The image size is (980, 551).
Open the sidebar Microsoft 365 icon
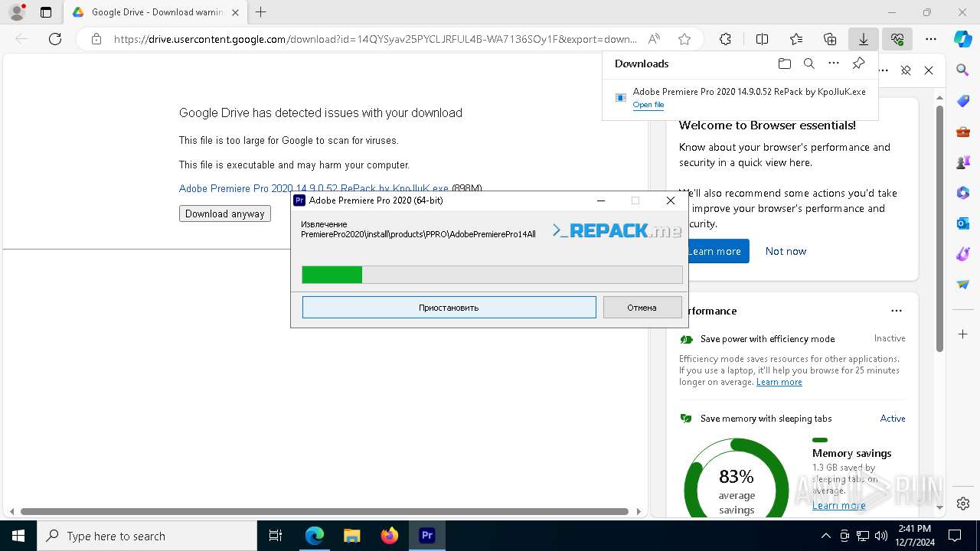pos(963,193)
